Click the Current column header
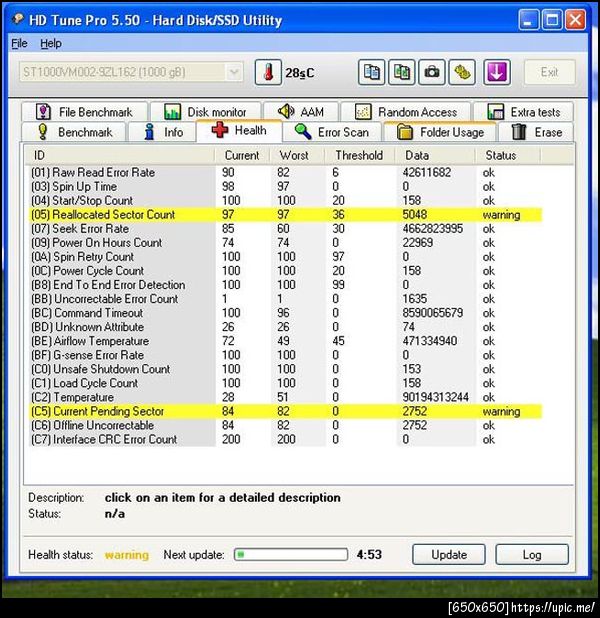600x618 pixels. coord(242,155)
